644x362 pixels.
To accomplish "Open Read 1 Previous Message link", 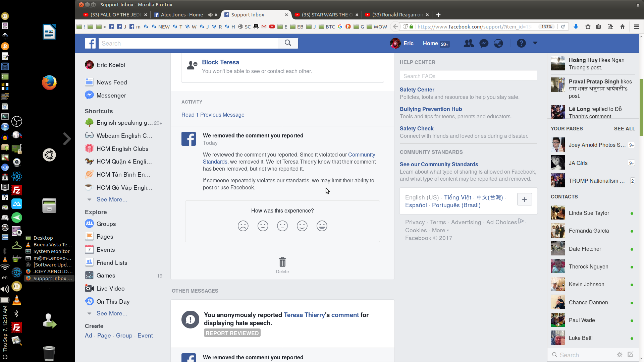I will click(213, 115).
